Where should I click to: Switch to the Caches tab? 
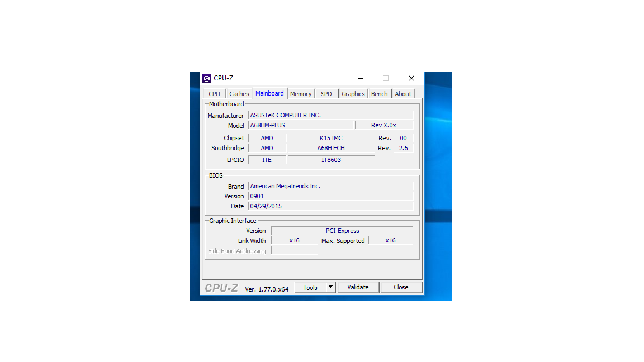pyautogui.click(x=239, y=94)
